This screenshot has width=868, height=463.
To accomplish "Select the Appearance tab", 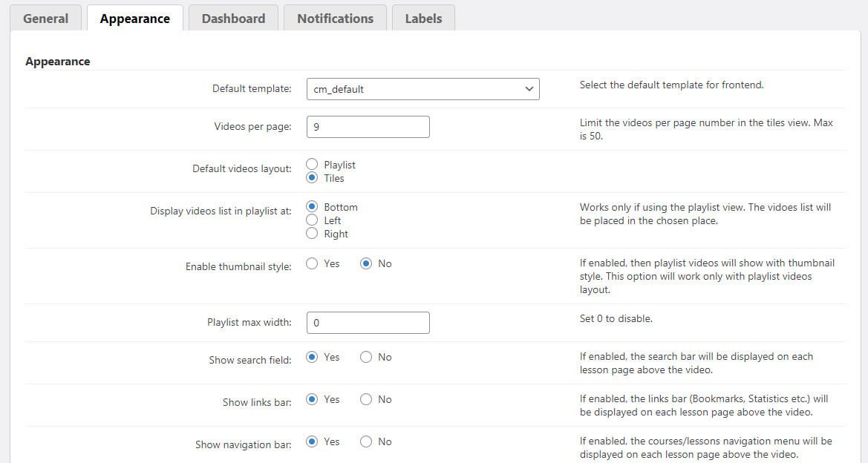I will click(134, 19).
